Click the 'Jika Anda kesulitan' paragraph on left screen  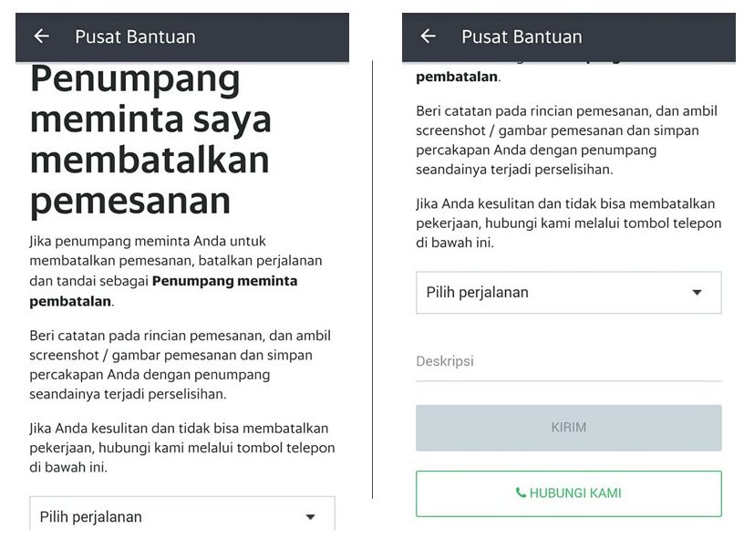(x=182, y=448)
